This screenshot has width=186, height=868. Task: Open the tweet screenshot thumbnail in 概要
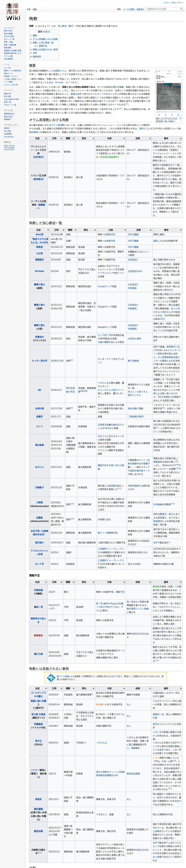click(x=168, y=94)
